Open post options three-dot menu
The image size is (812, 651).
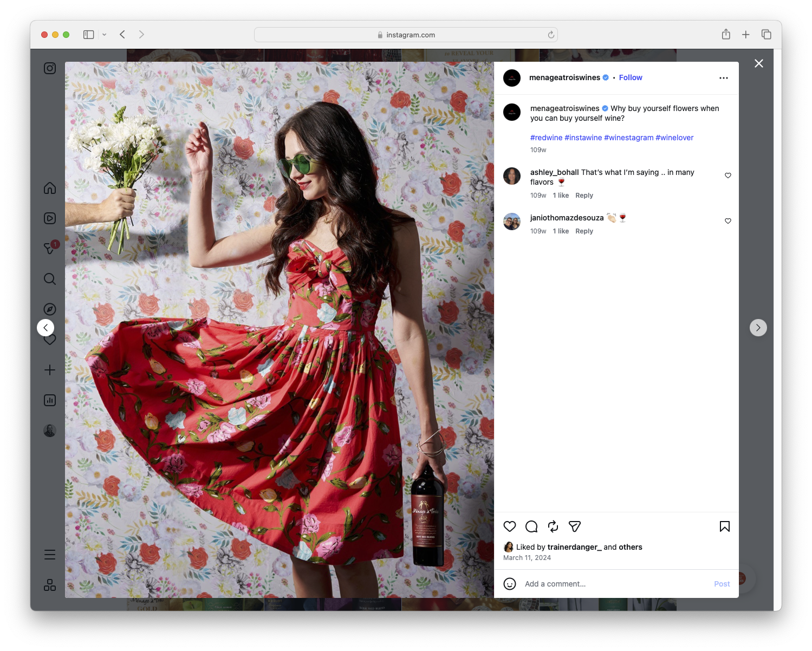(724, 77)
